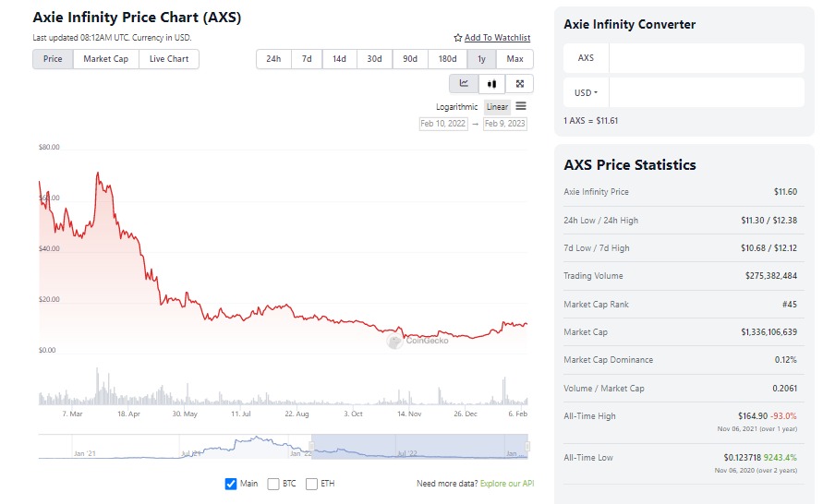
Task: Click the Market Cap value $1,336,106,639
Action: pyautogui.click(x=769, y=332)
